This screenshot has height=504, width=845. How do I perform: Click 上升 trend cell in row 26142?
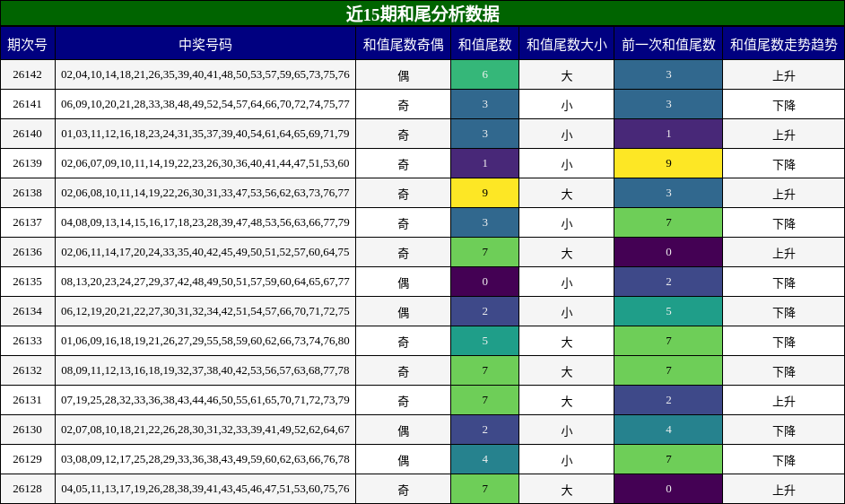(x=784, y=75)
